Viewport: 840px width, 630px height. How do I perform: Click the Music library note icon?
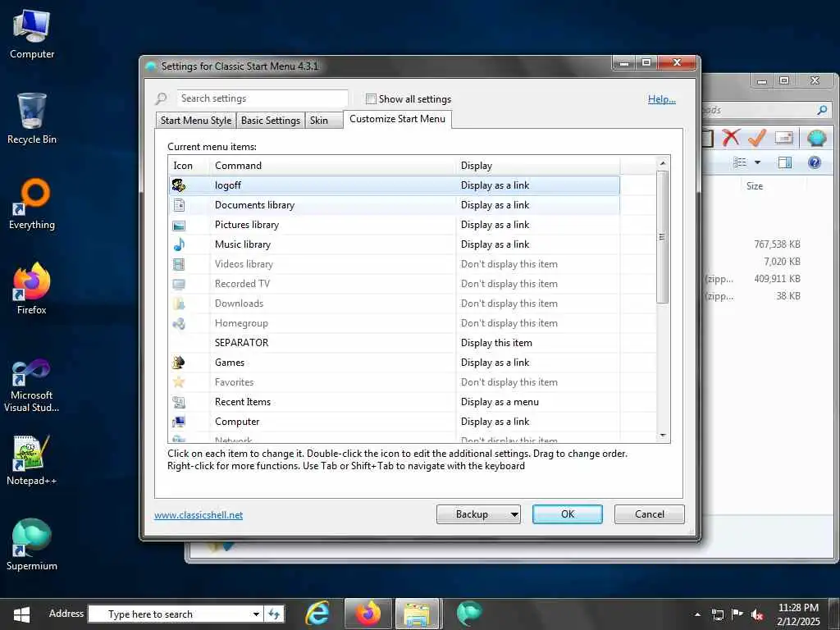(x=179, y=244)
